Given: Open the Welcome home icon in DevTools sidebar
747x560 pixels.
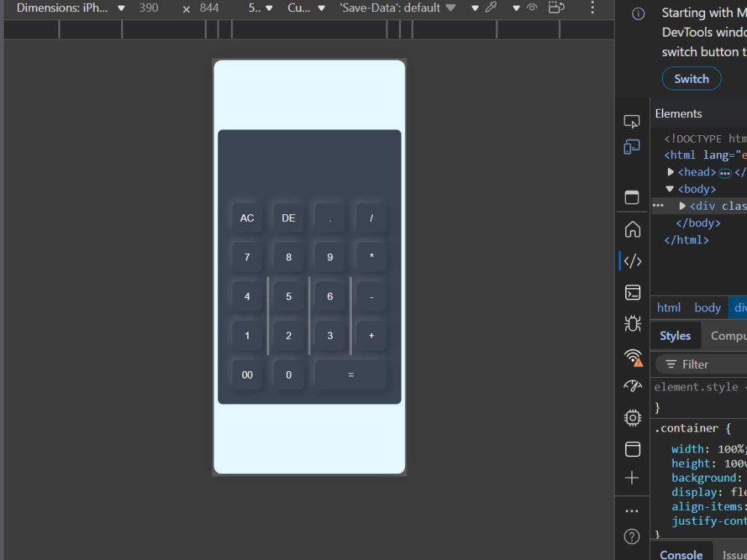Looking at the screenshot, I should 632,229.
